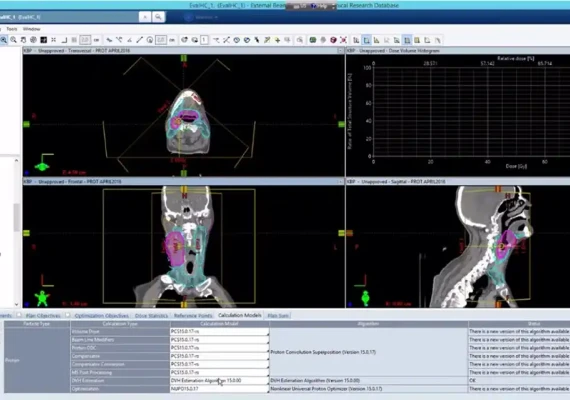Select the pan hand tool

pos(23,40)
